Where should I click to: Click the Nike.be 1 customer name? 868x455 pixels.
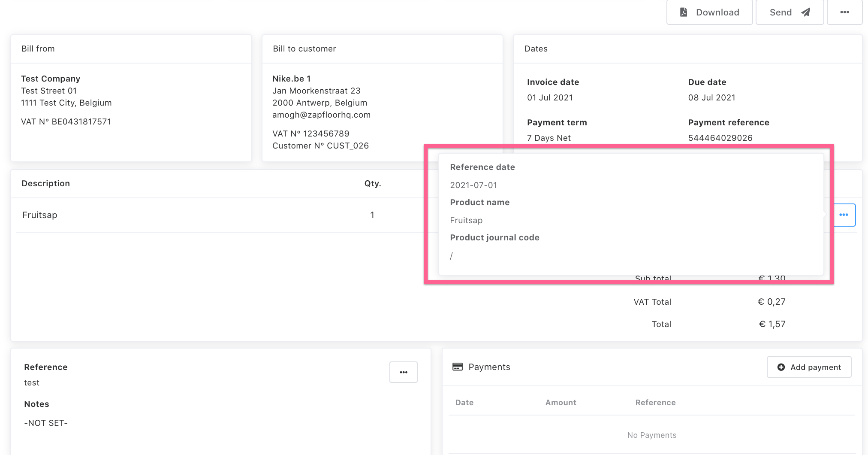pyautogui.click(x=291, y=79)
